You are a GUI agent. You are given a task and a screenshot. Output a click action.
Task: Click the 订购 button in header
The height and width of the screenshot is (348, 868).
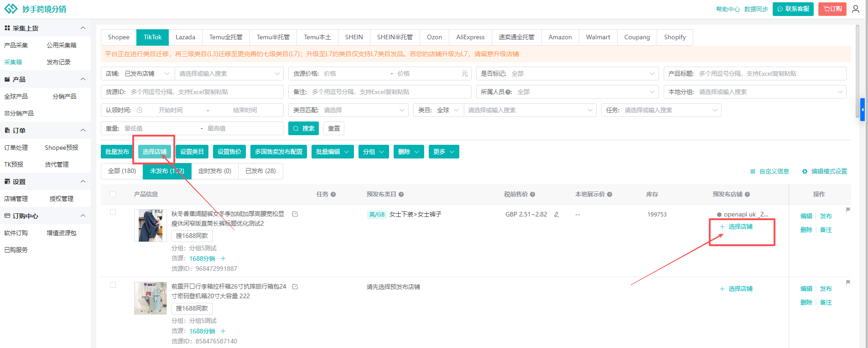[x=832, y=9]
